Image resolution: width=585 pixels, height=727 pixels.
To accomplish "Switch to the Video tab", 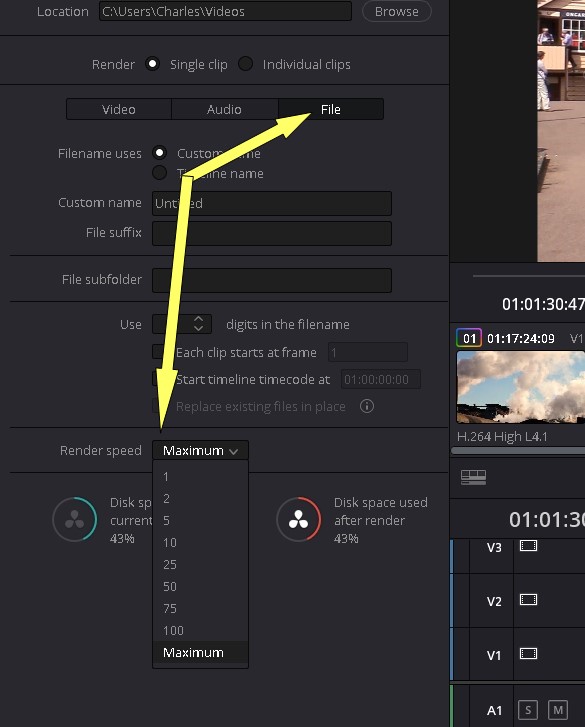I will click(119, 109).
